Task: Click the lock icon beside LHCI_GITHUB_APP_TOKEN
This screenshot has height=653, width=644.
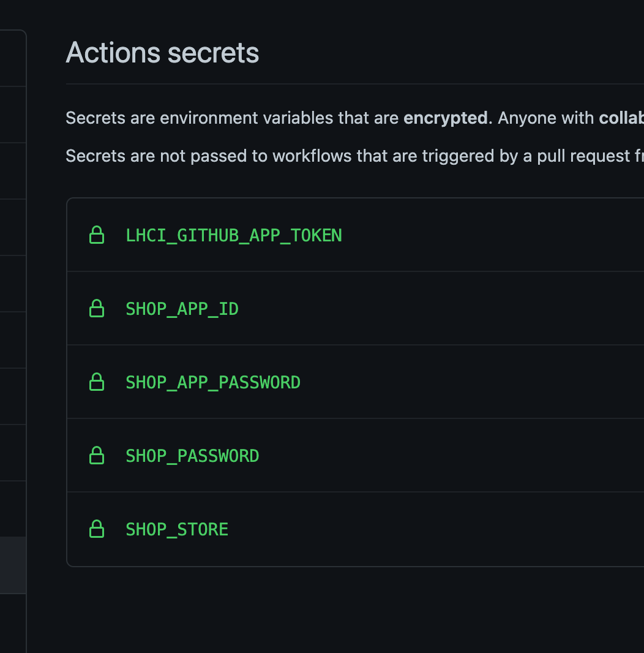Action: coord(97,235)
